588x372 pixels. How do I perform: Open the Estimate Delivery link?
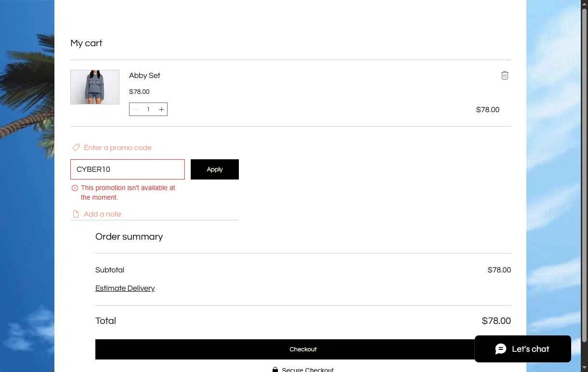pos(125,288)
